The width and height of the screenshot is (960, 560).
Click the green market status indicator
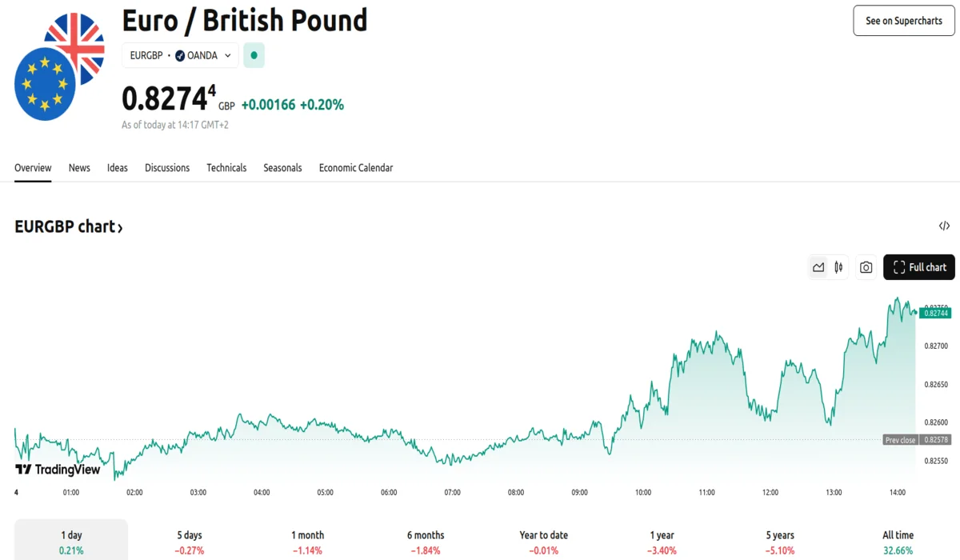[254, 55]
